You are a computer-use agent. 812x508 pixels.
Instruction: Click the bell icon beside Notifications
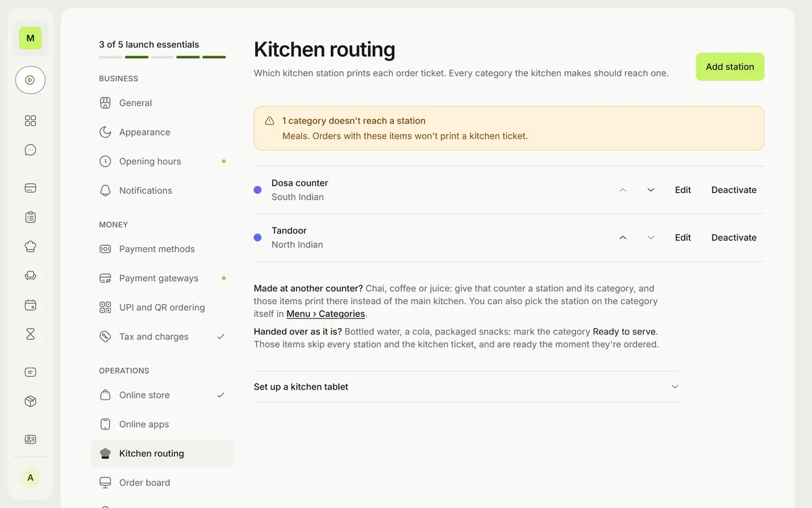click(105, 190)
